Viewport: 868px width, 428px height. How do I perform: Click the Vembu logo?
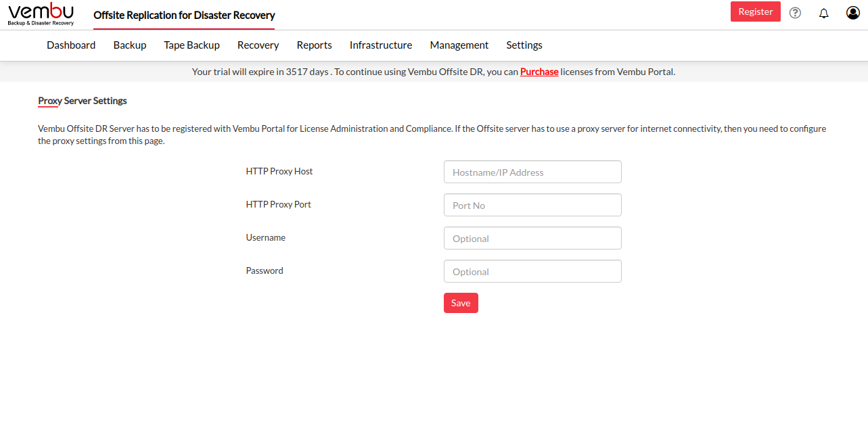point(41,14)
